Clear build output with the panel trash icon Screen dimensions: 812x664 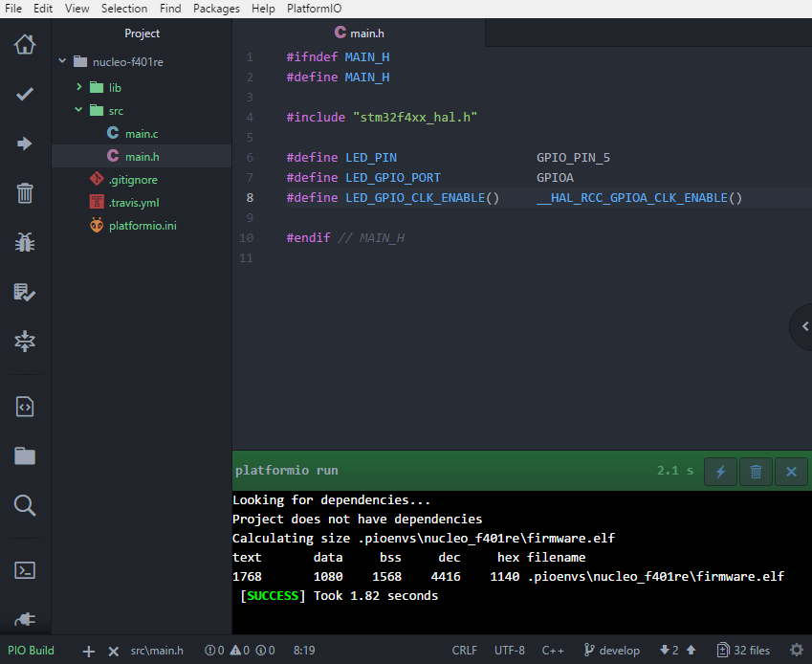tap(757, 472)
